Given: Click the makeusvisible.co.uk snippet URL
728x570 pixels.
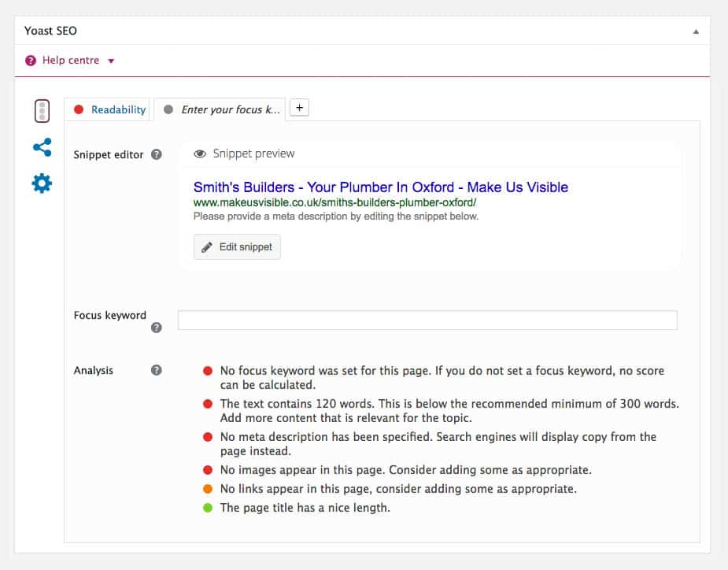Looking at the screenshot, I should 334,202.
